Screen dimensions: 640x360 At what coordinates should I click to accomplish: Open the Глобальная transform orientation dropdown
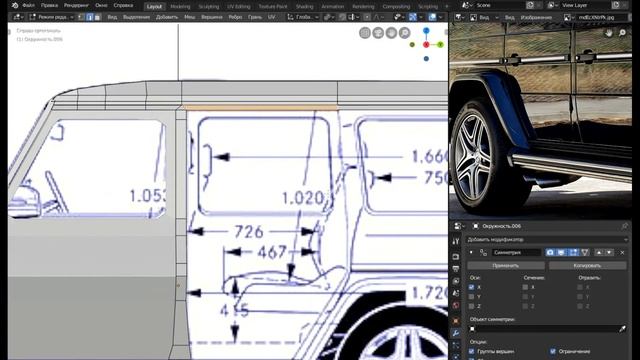304,17
